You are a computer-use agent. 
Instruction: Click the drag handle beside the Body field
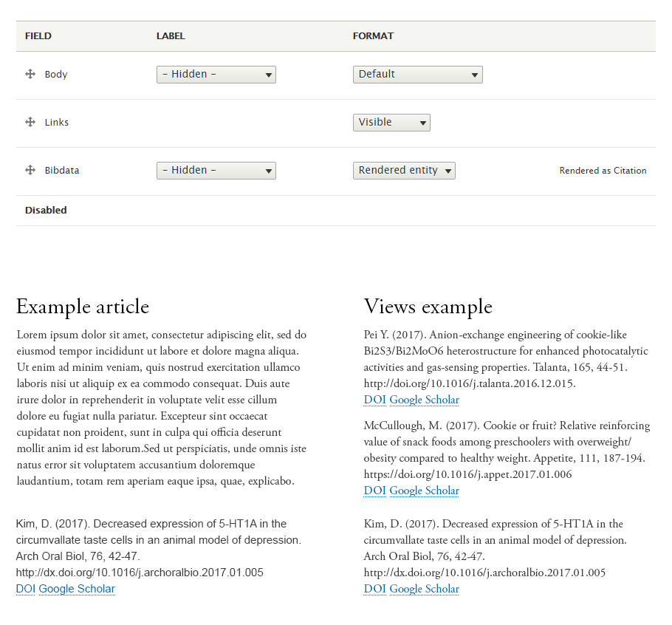(x=30, y=74)
